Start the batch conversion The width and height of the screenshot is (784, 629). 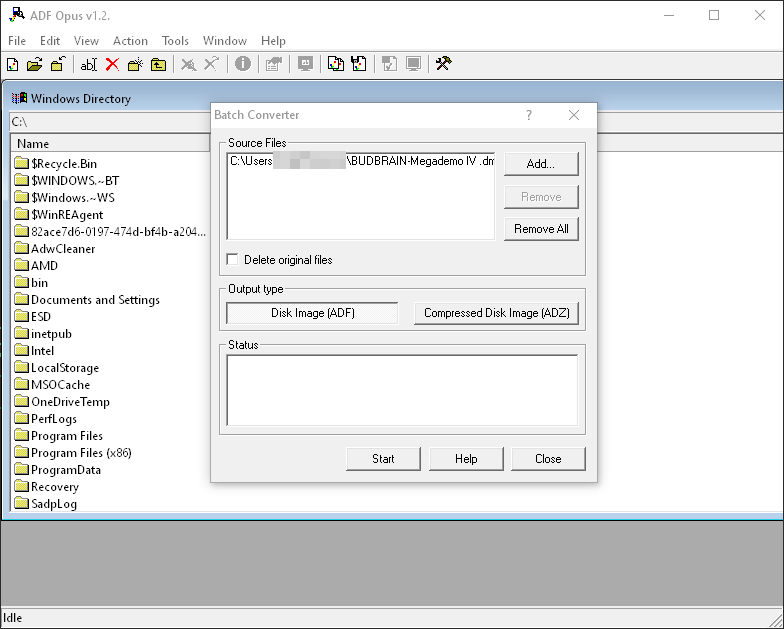[x=383, y=459]
